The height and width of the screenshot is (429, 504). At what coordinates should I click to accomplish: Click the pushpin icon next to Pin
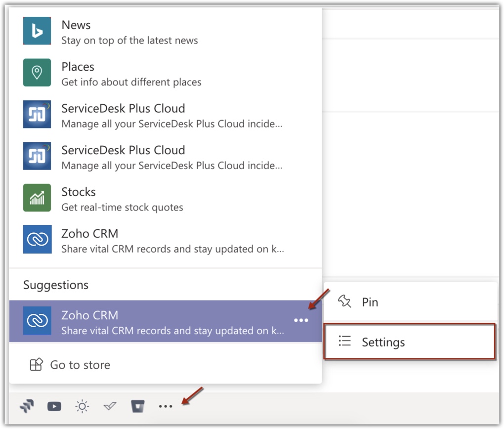coord(344,301)
